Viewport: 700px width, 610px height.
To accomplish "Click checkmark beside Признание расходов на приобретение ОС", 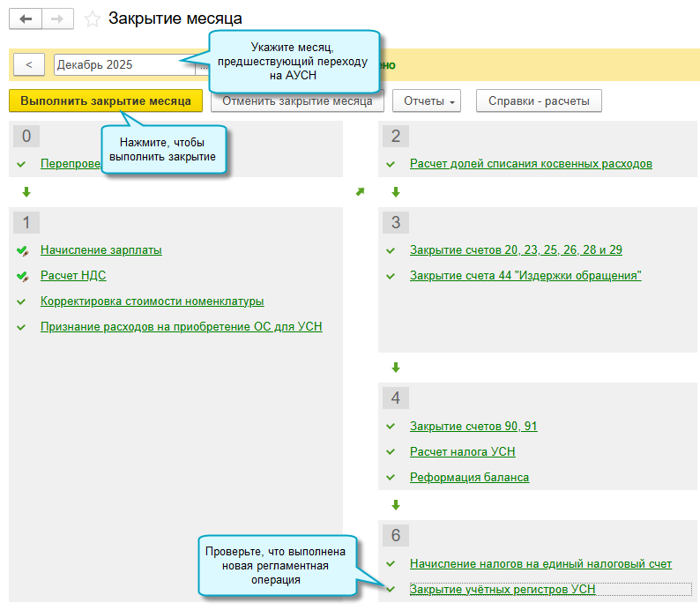I will click(x=21, y=327).
